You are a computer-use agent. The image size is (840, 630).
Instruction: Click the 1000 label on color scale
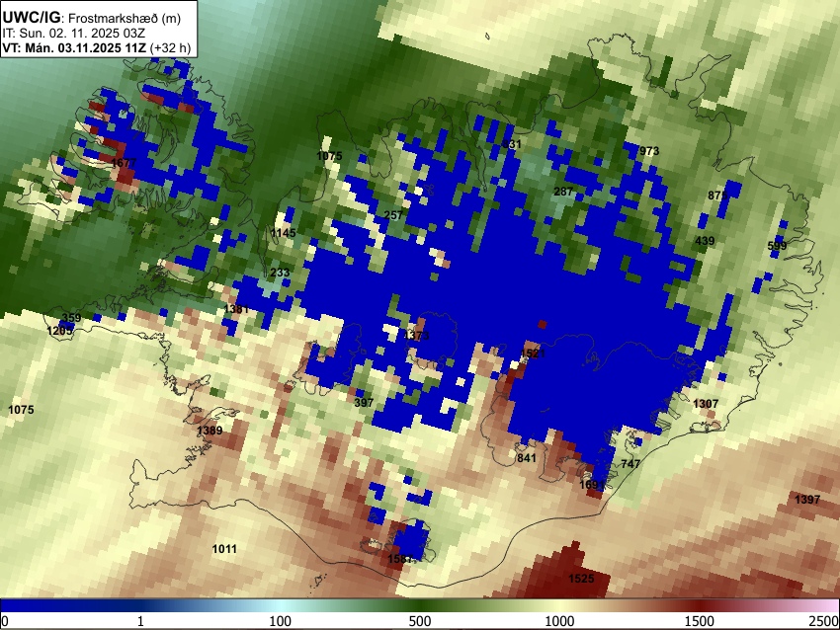[x=559, y=621]
